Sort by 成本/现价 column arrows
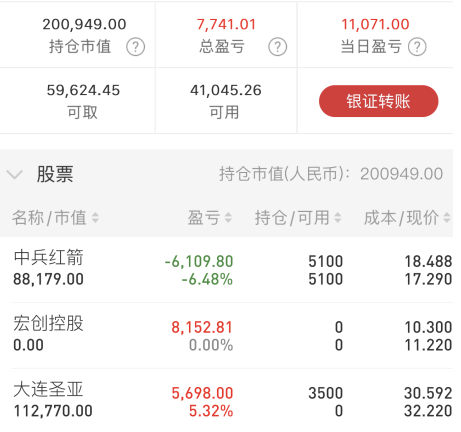Image resolution: width=461 pixels, height=432 pixels. pyautogui.click(x=447, y=218)
